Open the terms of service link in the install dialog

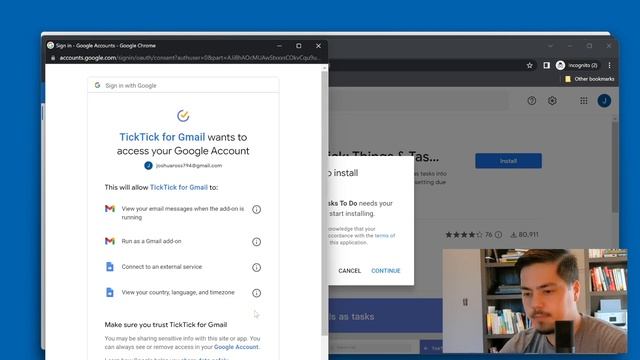pos(384,236)
